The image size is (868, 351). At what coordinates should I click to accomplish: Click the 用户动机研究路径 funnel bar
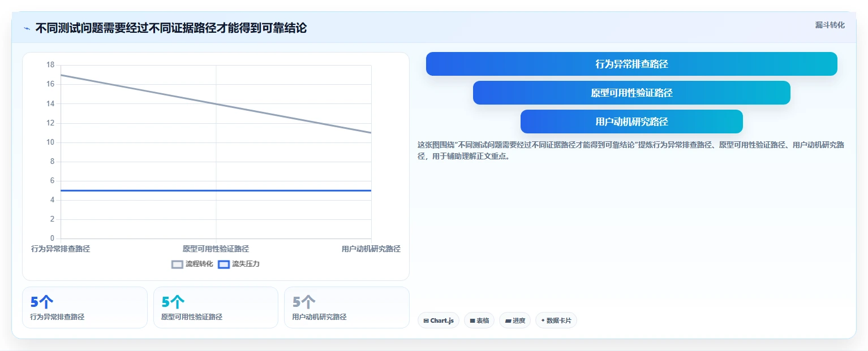[x=631, y=122]
